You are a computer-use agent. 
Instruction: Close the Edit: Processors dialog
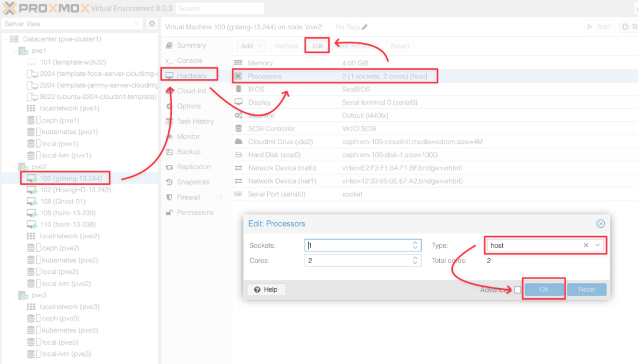pyautogui.click(x=601, y=224)
